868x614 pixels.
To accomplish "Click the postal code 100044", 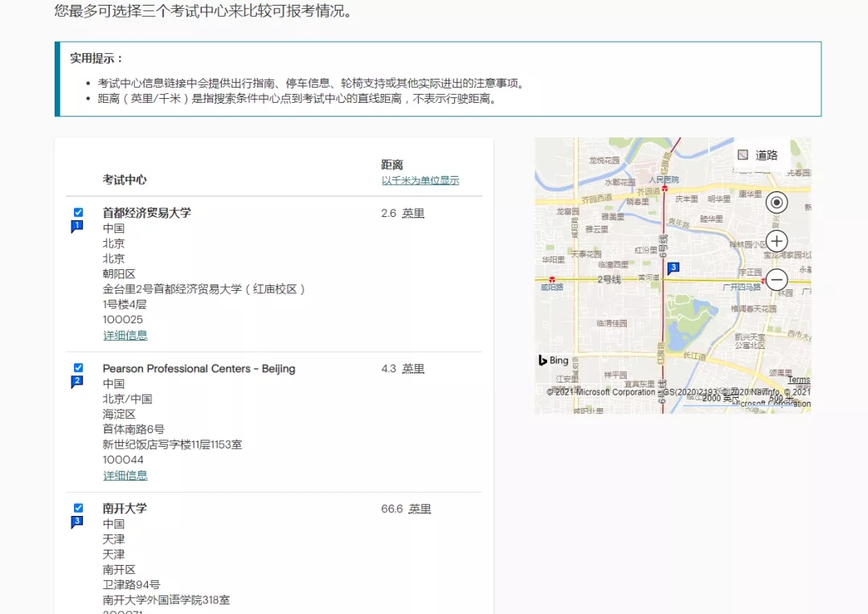I will point(123,460).
